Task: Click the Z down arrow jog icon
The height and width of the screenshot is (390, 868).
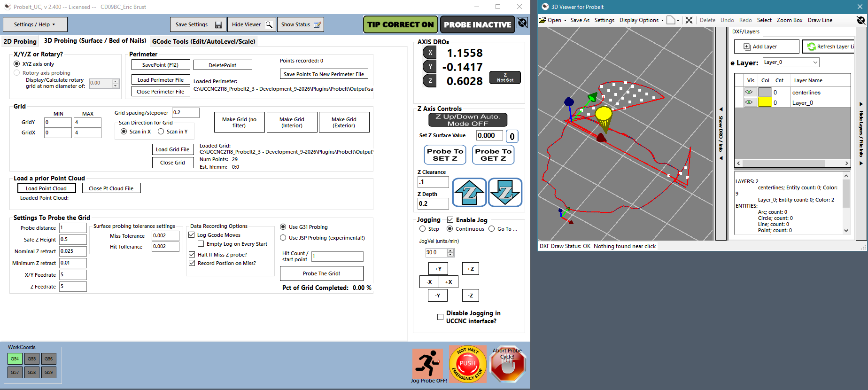Action: (x=505, y=192)
